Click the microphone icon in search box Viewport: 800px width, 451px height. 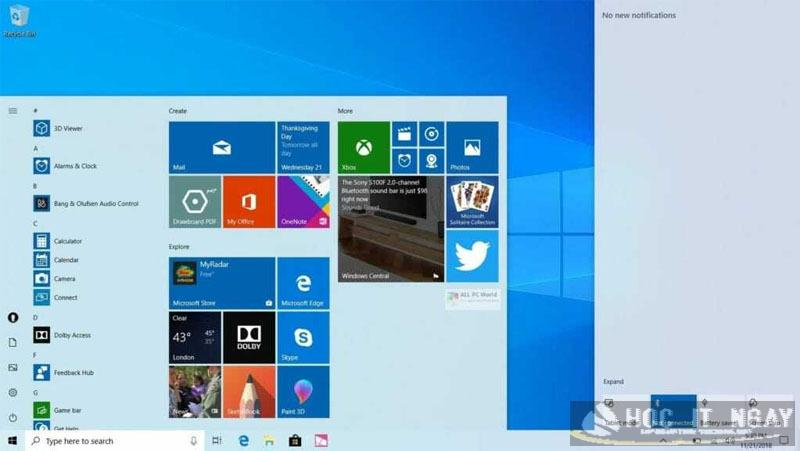(x=193, y=441)
